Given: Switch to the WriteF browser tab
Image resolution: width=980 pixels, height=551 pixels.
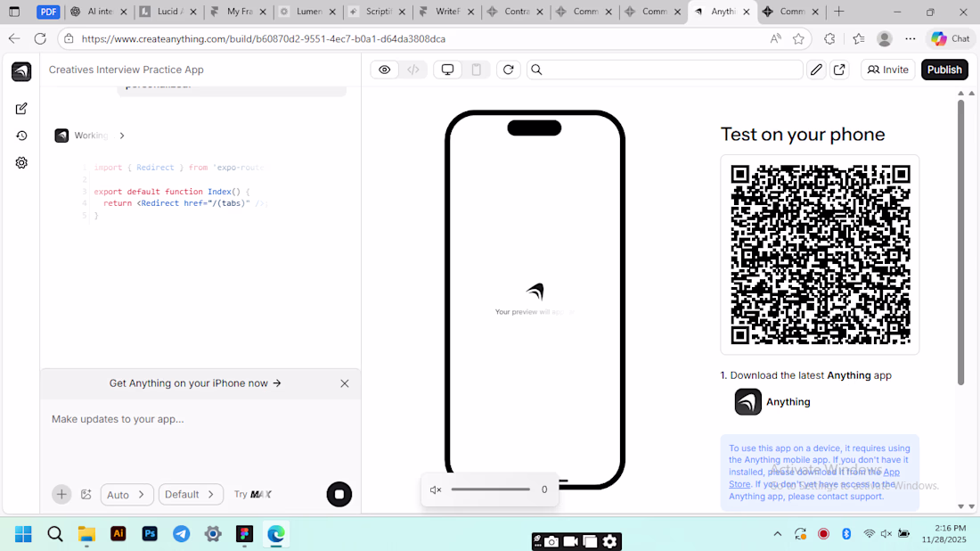Looking at the screenshot, I should coord(445,12).
